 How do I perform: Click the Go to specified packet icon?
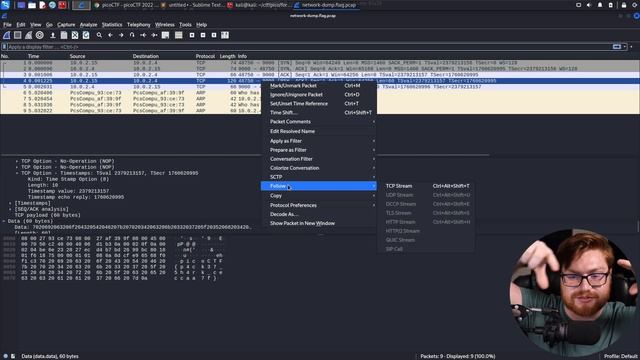[132, 35]
